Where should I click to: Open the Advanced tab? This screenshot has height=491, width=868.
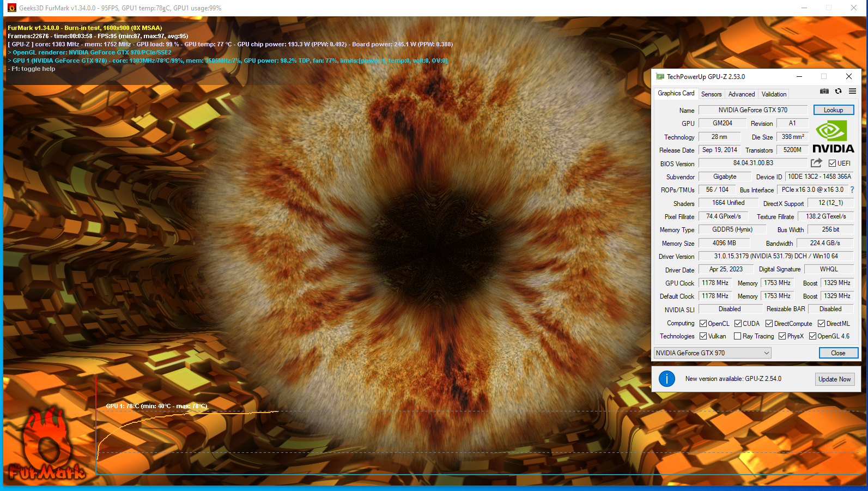[742, 94]
